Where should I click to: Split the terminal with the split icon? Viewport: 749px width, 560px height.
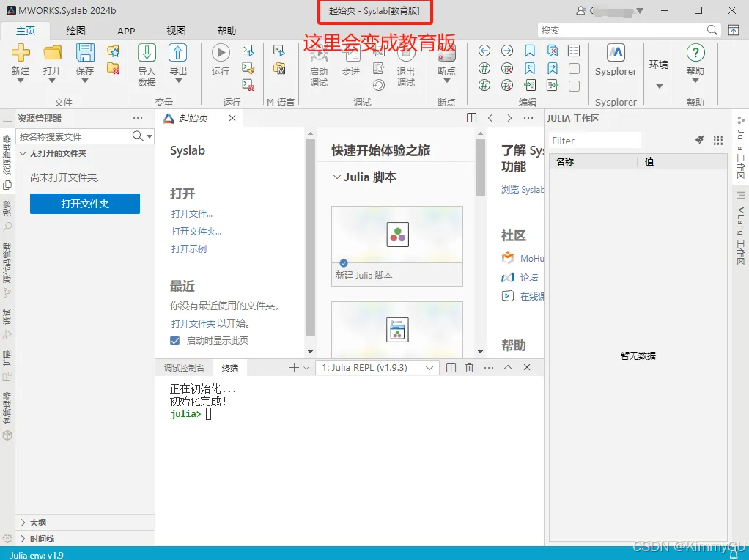[x=451, y=367]
